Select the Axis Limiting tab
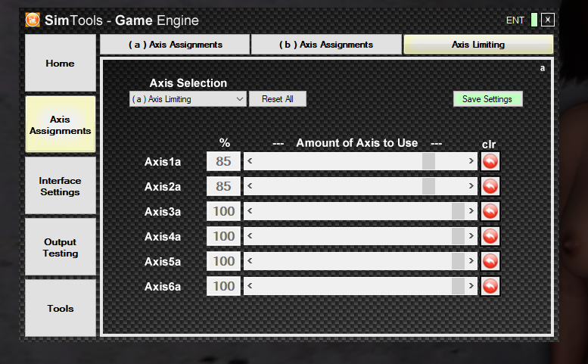Screen dimensions: 588x364 click(x=478, y=45)
